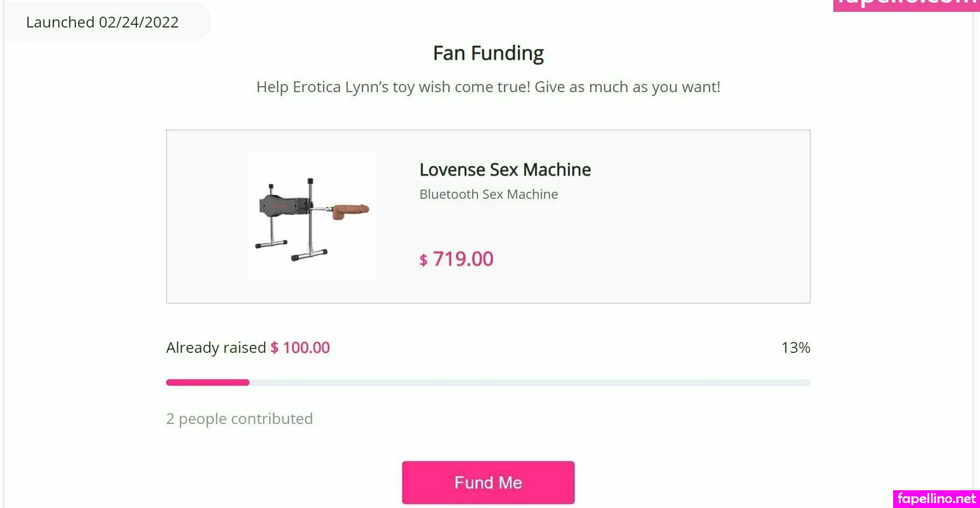Select the Launched 02/24/2022 date badge
The width and height of the screenshot is (980, 508).
(102, 22)
